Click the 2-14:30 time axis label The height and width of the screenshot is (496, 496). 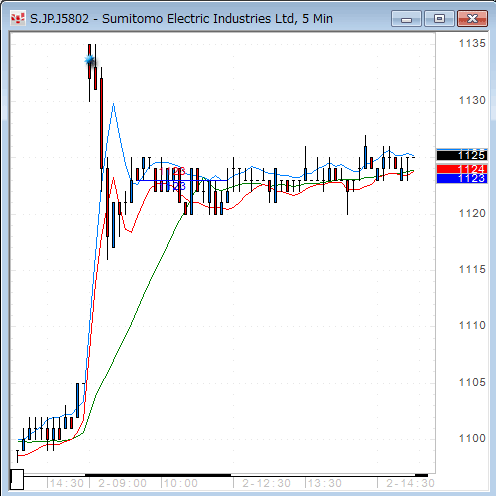[410, 483]
